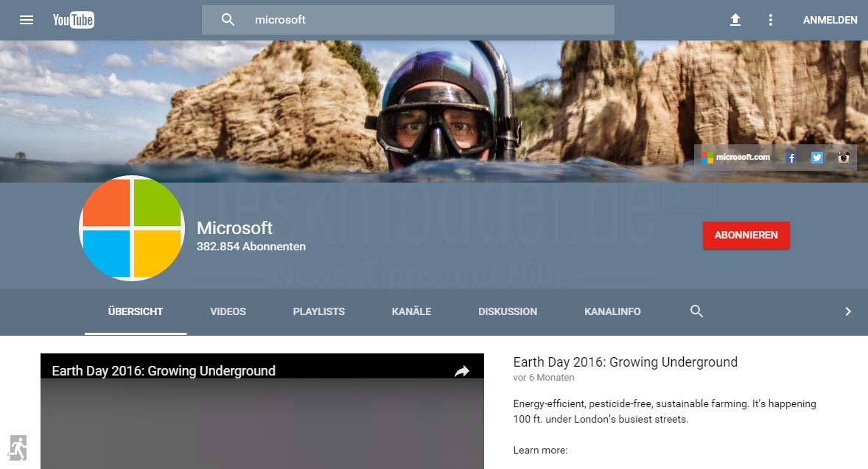Click the 'Energy-efficient, pesticide-free' description line

click(665, 403)
